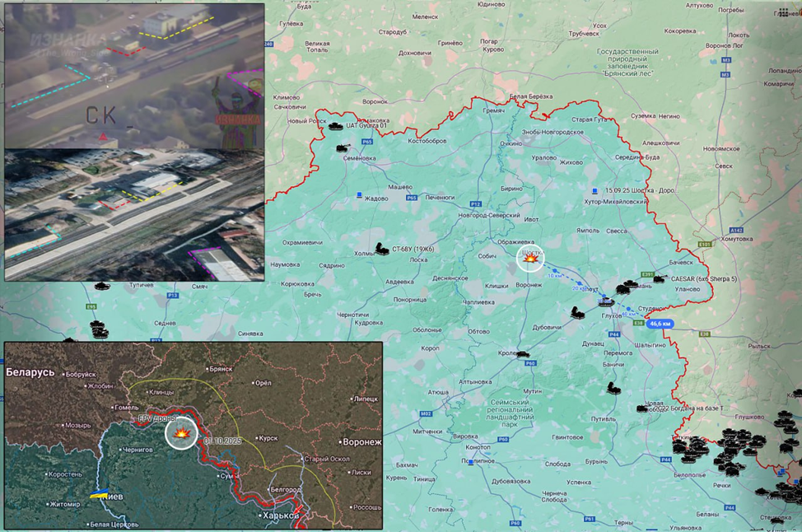Click the A142 road shield near Хомутовка

pos(713,230)
